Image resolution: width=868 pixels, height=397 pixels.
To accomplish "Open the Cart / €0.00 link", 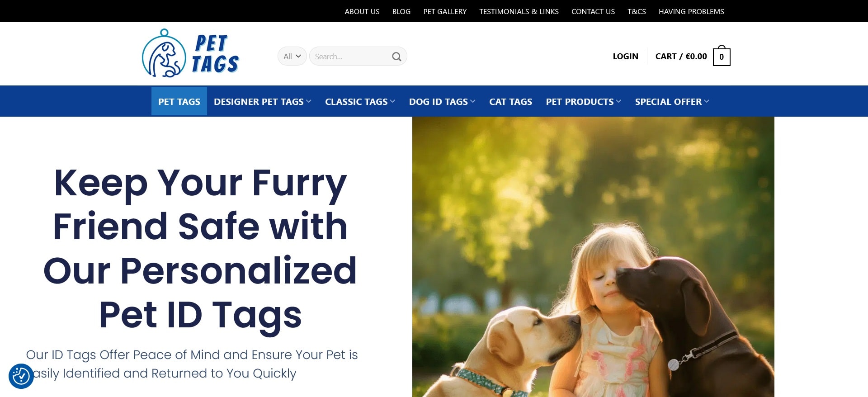I will [681, 57].
